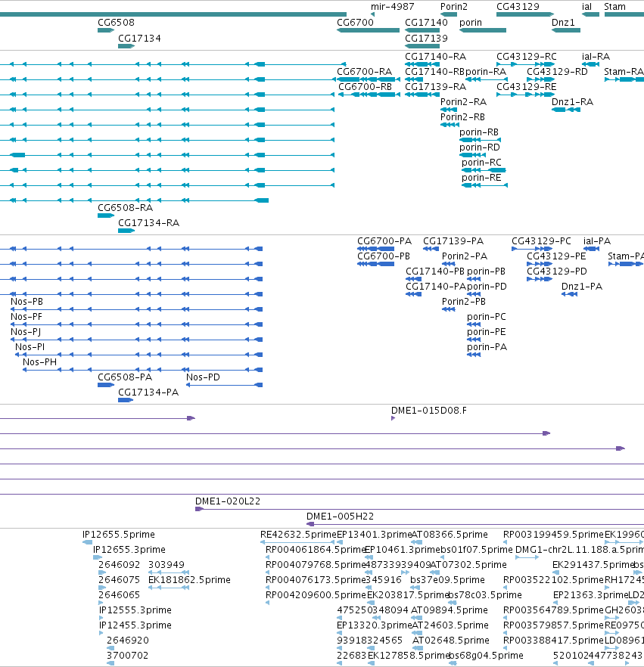
Task: Click the CG6700-RA transcript
Action: (x=369, y=79)
